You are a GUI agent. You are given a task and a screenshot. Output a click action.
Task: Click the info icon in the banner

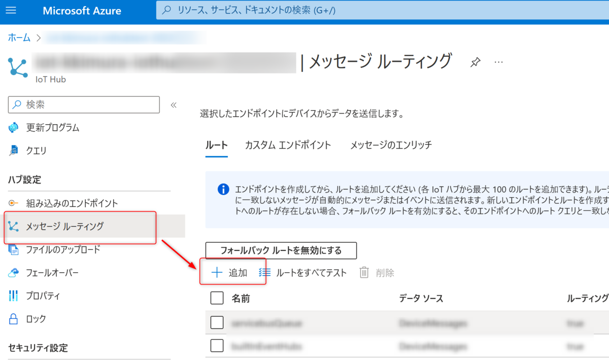[x=223, y=189]
